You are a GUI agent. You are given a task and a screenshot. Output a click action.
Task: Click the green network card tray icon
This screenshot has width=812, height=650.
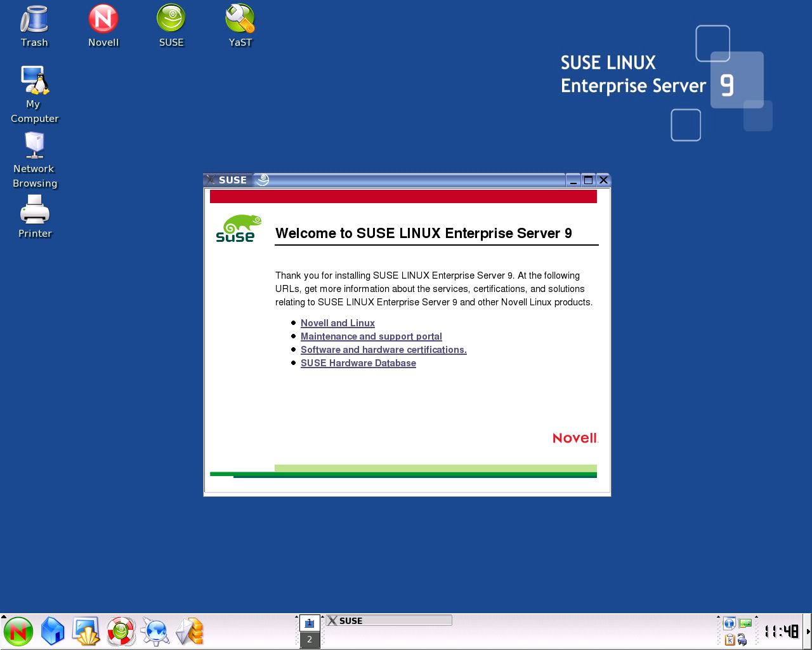(x=745, y=623)
